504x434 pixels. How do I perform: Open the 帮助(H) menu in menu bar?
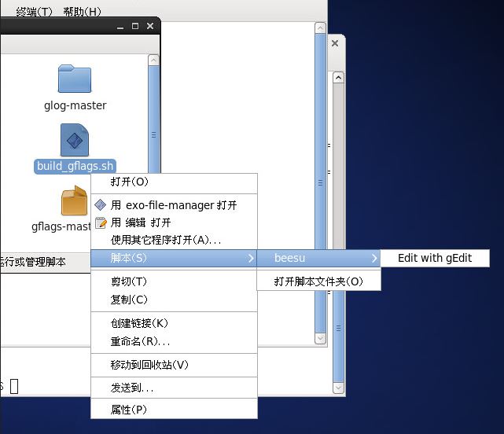[82, 12]
